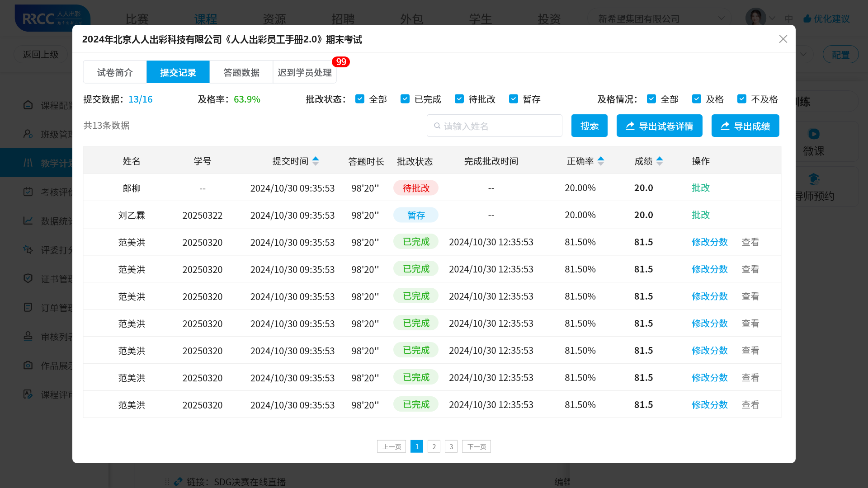
Task: Go to 下一页 in pagination
Action: (476, 446)
